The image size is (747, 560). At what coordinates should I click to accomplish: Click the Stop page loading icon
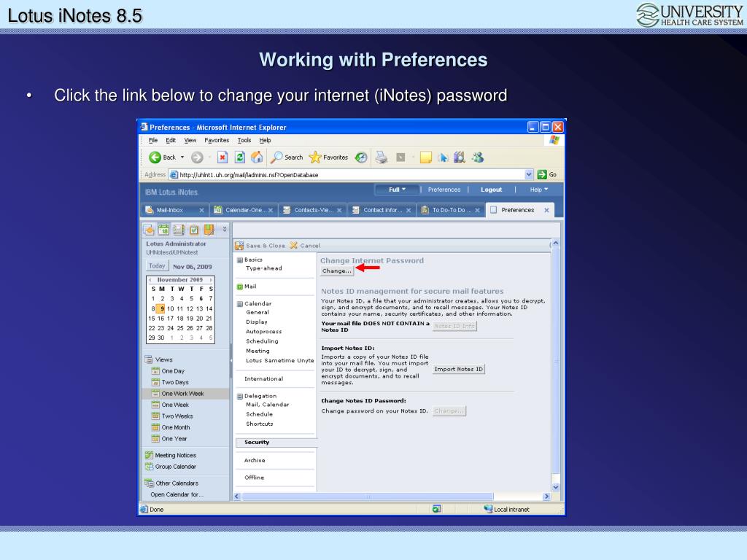[222, 157]
